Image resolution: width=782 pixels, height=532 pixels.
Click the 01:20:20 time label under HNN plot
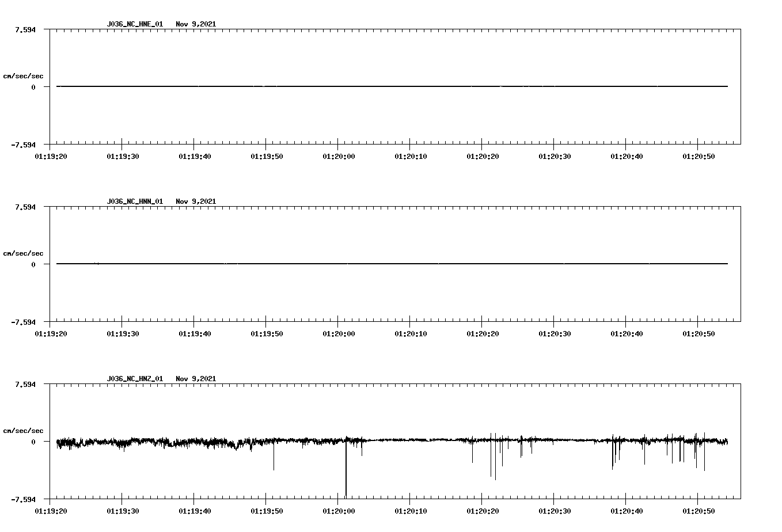point(483,333)
